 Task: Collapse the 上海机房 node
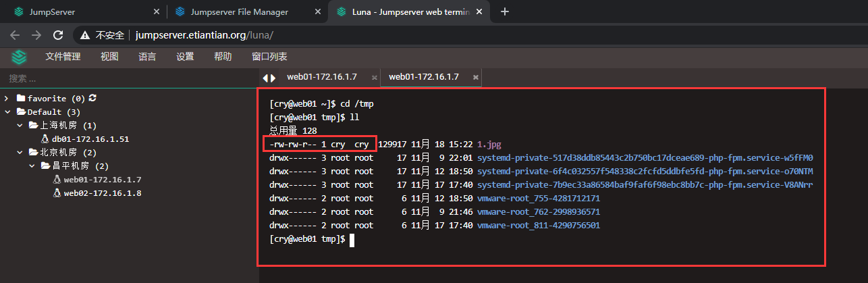pyautogui.click(x=19, y=126)
